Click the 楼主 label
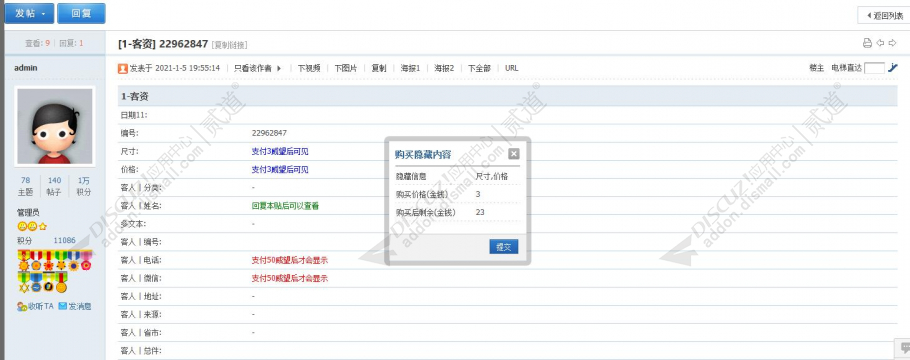The image size is (910, 360). coord(817,68)
